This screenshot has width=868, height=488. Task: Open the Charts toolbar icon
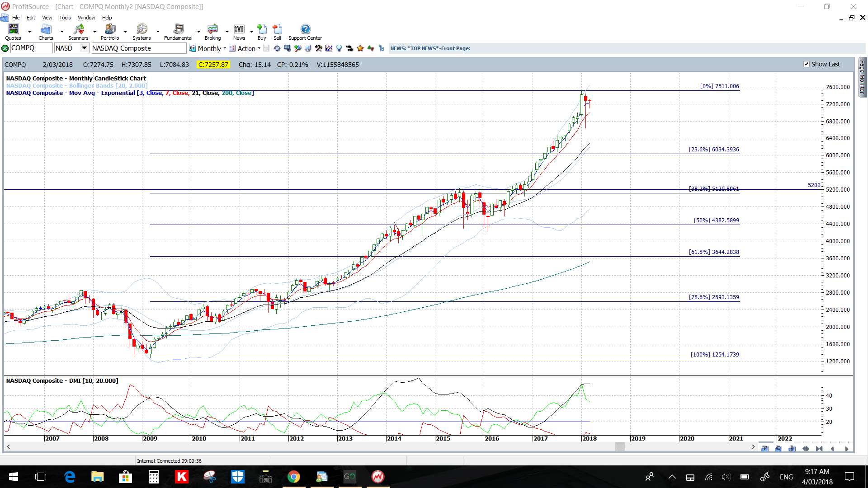click(x=46, y=32)
